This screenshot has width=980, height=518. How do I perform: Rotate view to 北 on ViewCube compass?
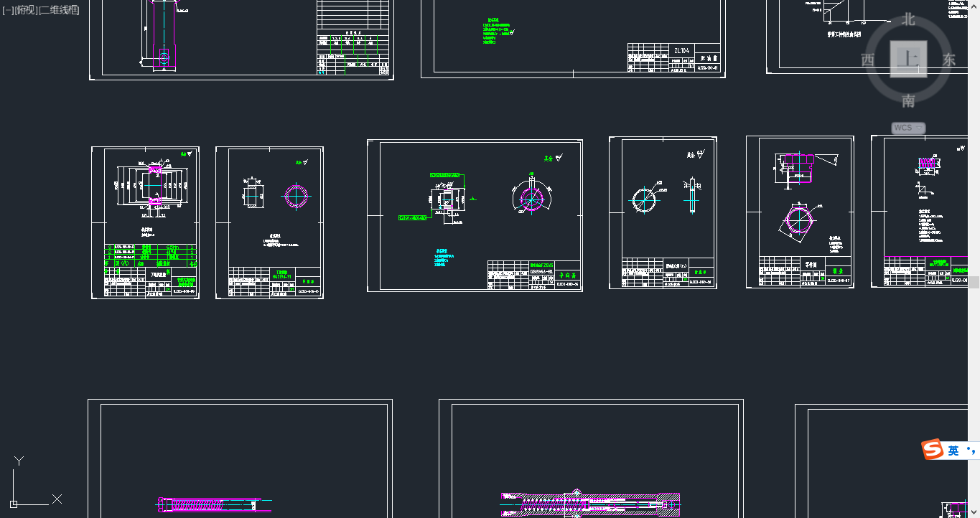coord(908,19)
